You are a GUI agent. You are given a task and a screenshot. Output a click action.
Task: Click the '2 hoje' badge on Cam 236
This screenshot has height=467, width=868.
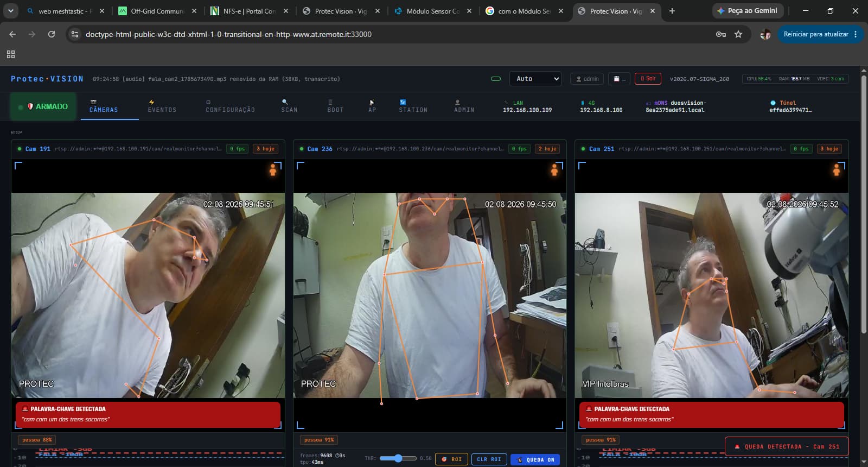547,149
